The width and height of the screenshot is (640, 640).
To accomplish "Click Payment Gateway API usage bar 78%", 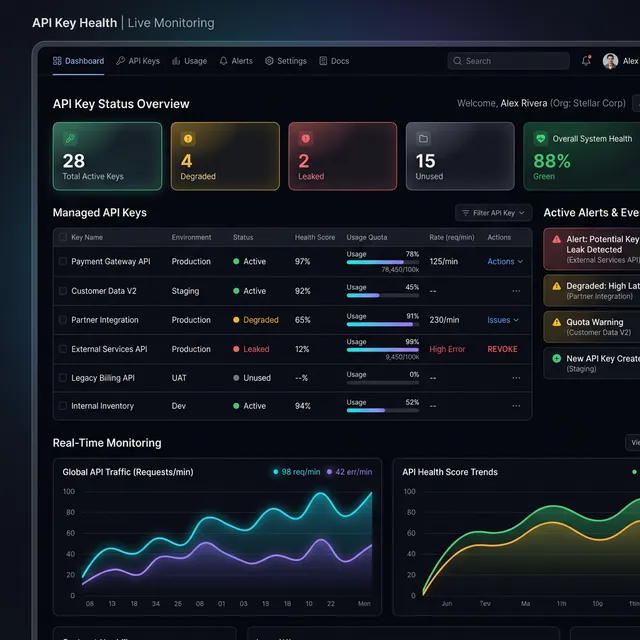I will click(x=383, y=262).
